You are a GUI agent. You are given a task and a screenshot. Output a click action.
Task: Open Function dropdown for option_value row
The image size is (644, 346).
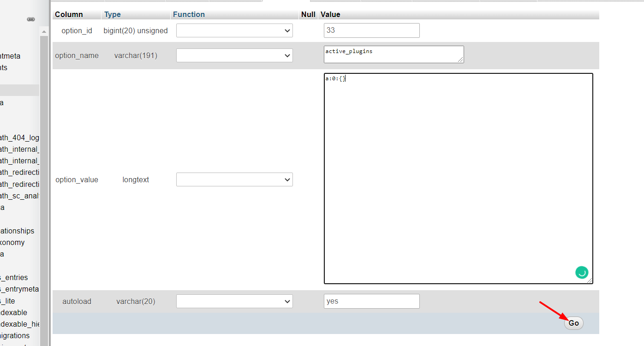(234, 179)
